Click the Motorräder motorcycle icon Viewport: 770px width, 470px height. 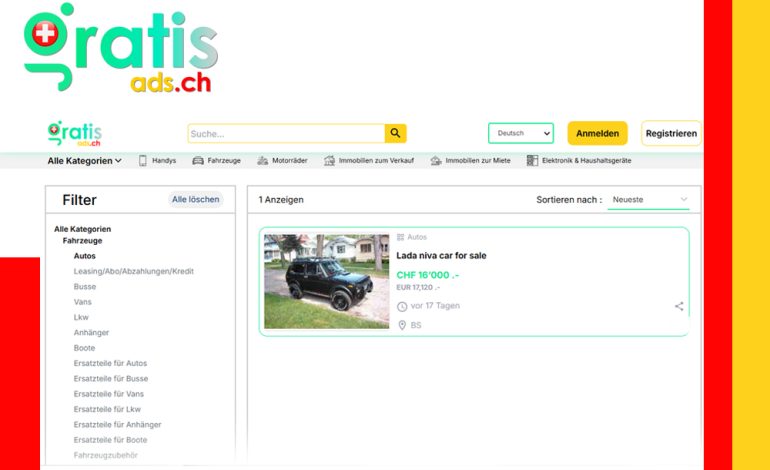coord(263,161)
